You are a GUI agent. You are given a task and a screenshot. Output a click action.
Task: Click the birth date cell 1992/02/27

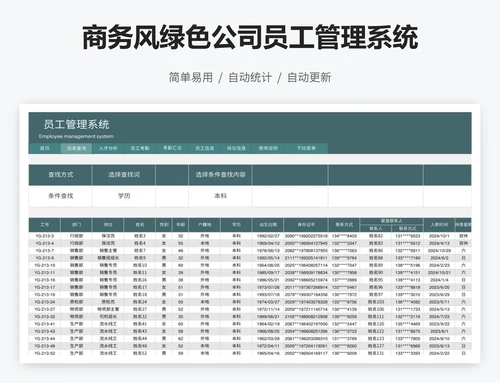(268, 236)
